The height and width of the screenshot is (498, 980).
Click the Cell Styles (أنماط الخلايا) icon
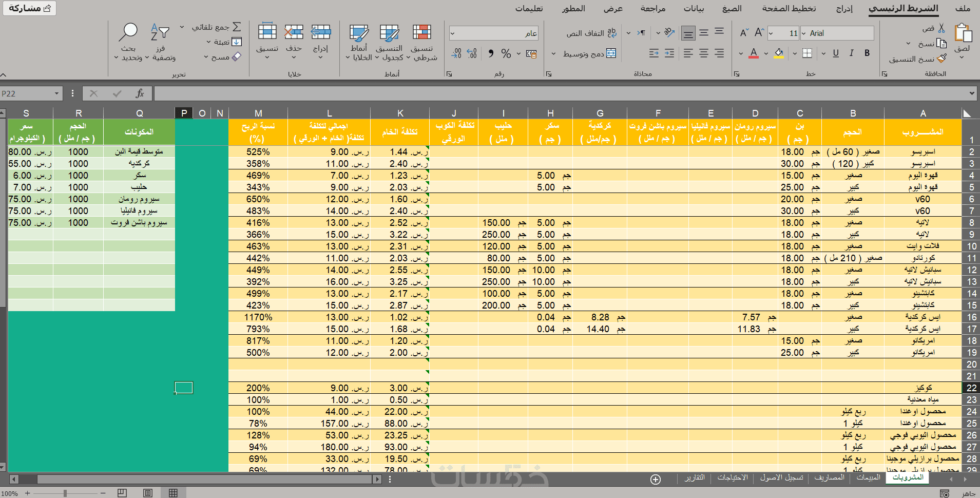(359, 33)
